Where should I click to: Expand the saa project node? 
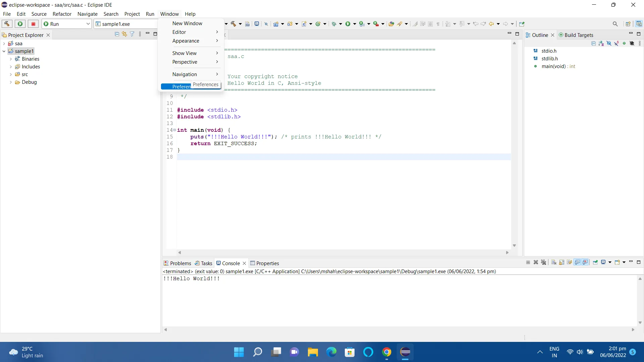point(4,44)
